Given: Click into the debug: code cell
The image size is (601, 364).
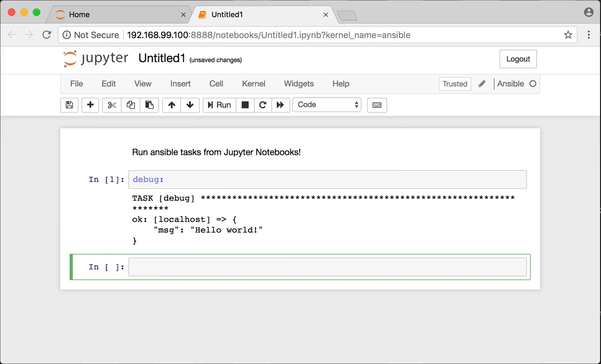Looking at the screenshot, I should 327,180.
